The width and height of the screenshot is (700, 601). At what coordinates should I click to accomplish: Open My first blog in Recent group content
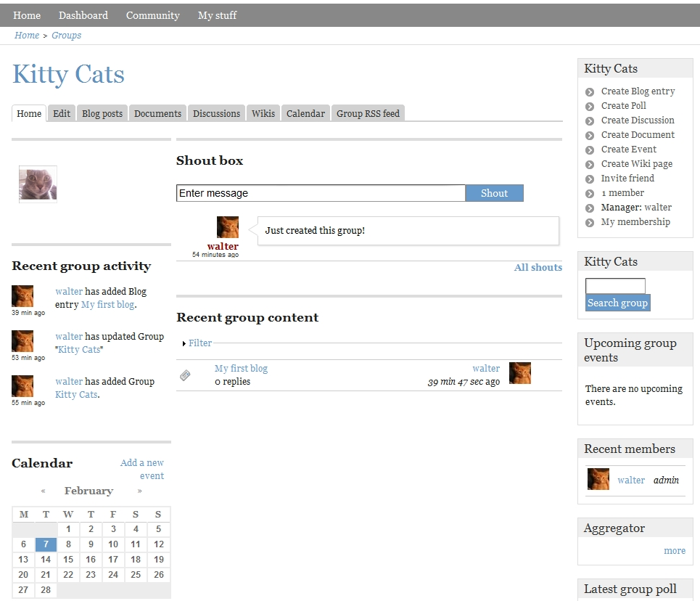point(241,368)
